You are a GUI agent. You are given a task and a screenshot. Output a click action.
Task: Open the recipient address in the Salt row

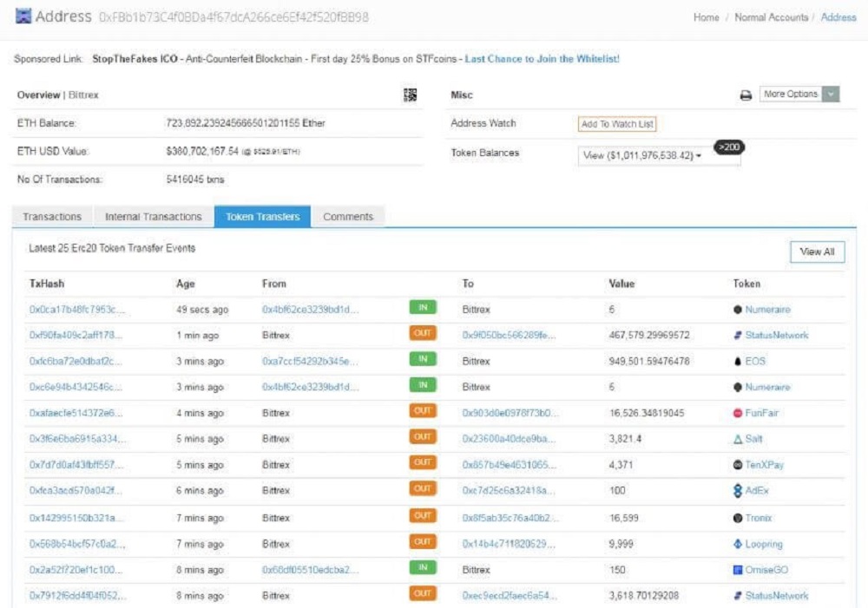(x=509, y=439)
